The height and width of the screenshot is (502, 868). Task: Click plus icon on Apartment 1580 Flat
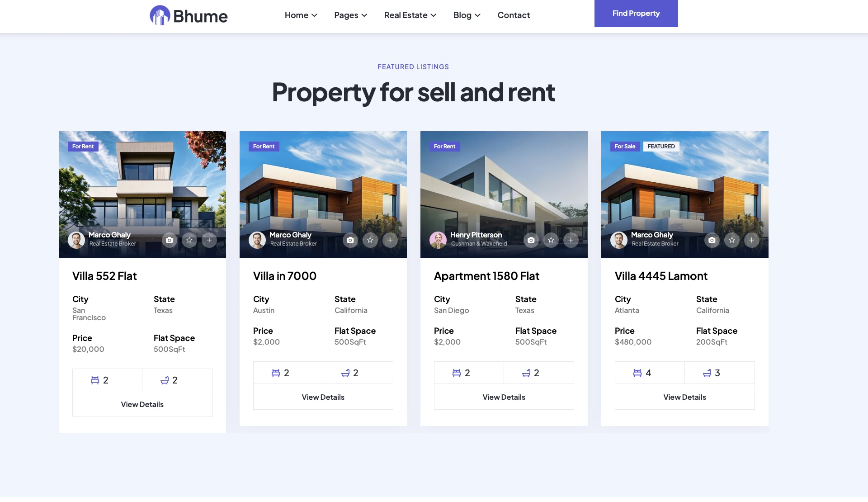[x=571, y=240]
